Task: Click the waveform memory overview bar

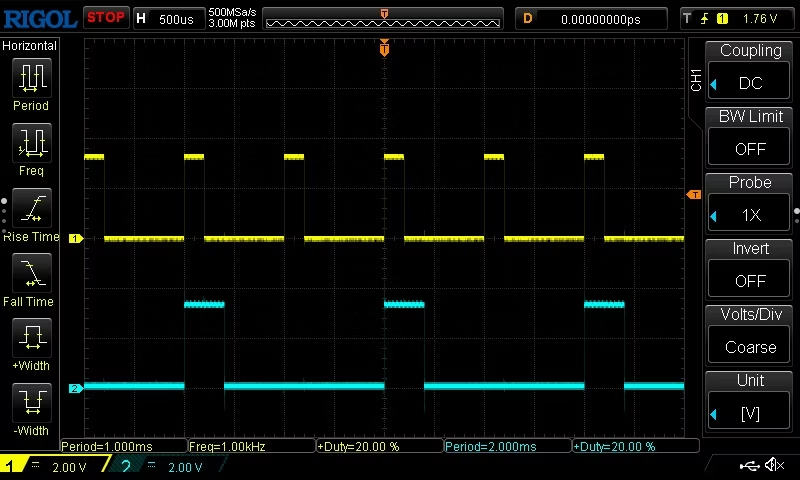Action: [x=383, y=20]
